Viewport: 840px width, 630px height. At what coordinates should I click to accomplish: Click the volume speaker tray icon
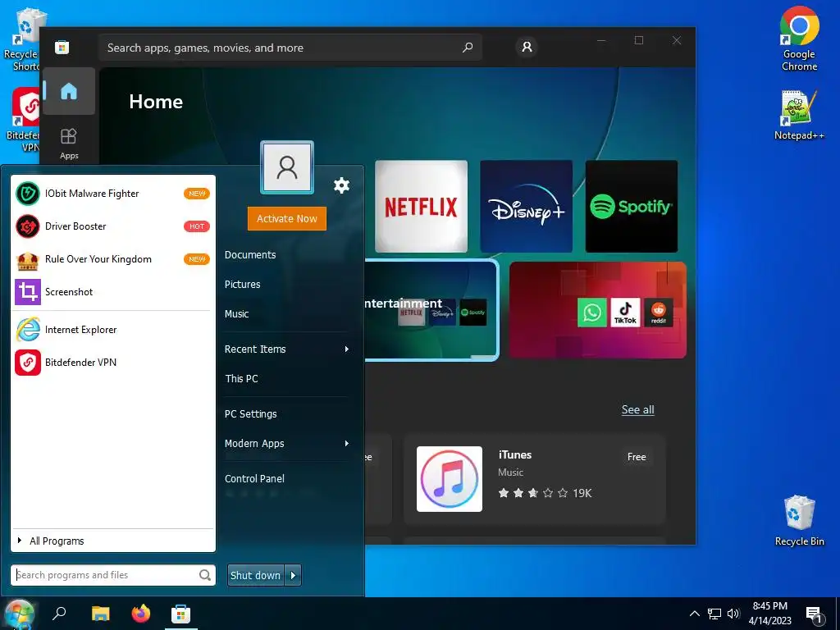point(733,614)
